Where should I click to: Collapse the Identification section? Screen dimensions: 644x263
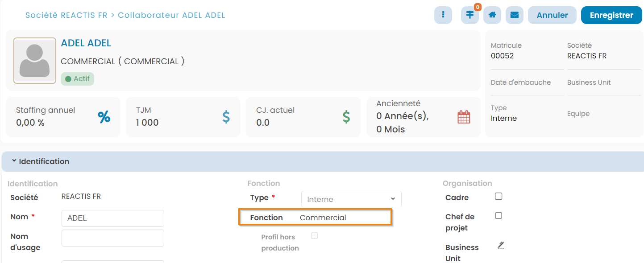(x=14, y=161)
